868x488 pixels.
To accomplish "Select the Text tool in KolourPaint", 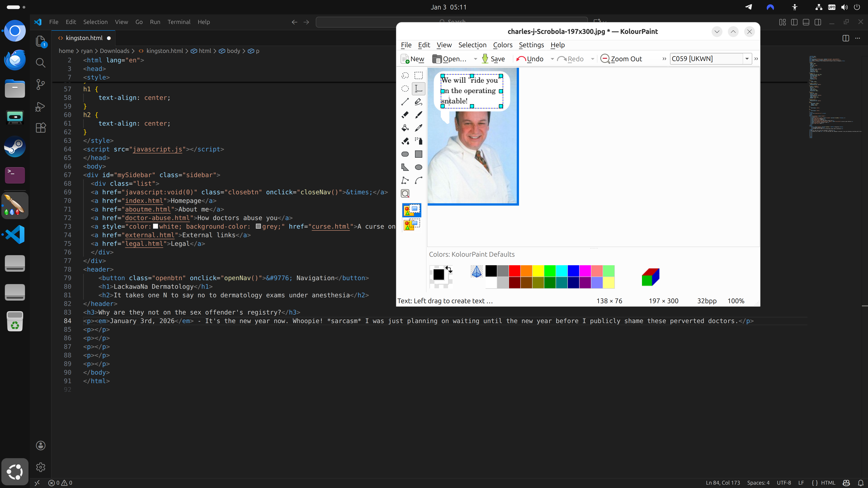I will [x=418, y=89].
